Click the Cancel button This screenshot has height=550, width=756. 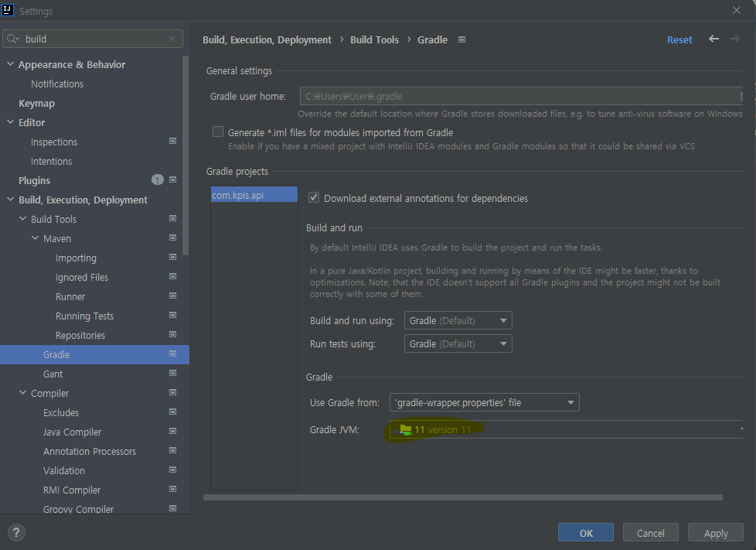tap(650, 533)
